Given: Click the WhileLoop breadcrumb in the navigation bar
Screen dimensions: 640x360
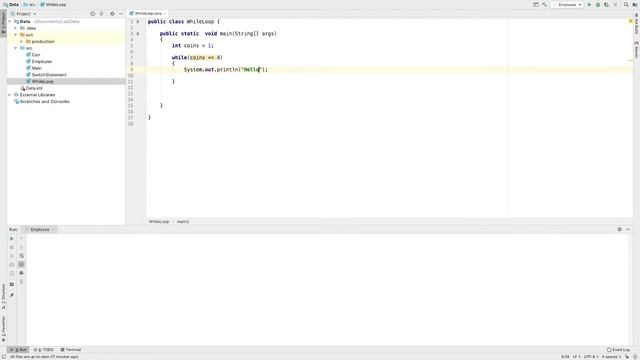Looking at the screenshot, I should 53,4.
